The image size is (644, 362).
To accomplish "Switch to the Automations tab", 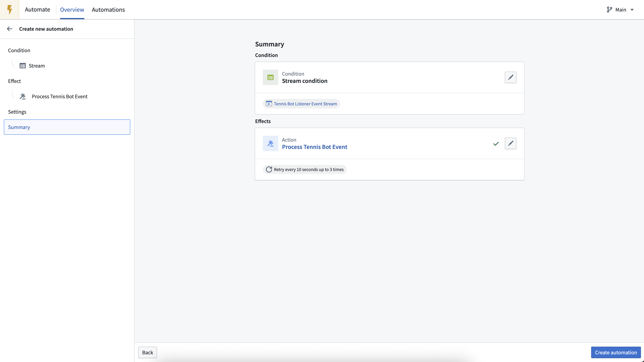I will pos(108,9).
